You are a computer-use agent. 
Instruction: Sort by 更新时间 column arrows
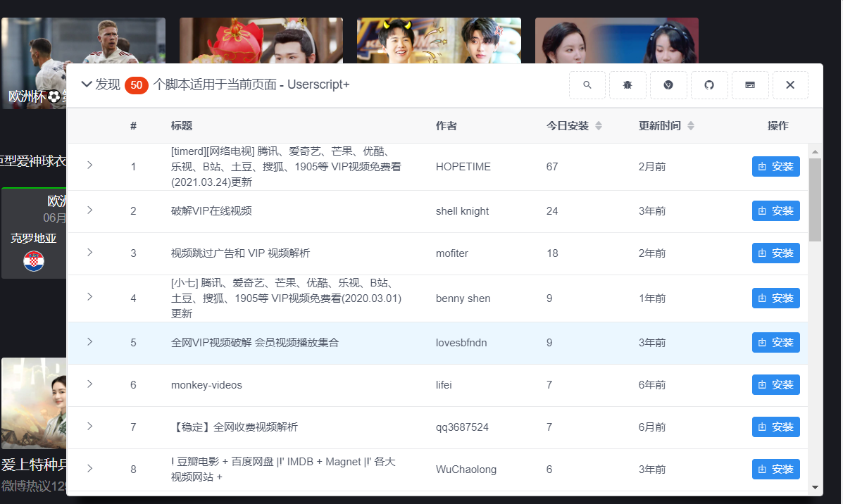click(x=691, y=126)
